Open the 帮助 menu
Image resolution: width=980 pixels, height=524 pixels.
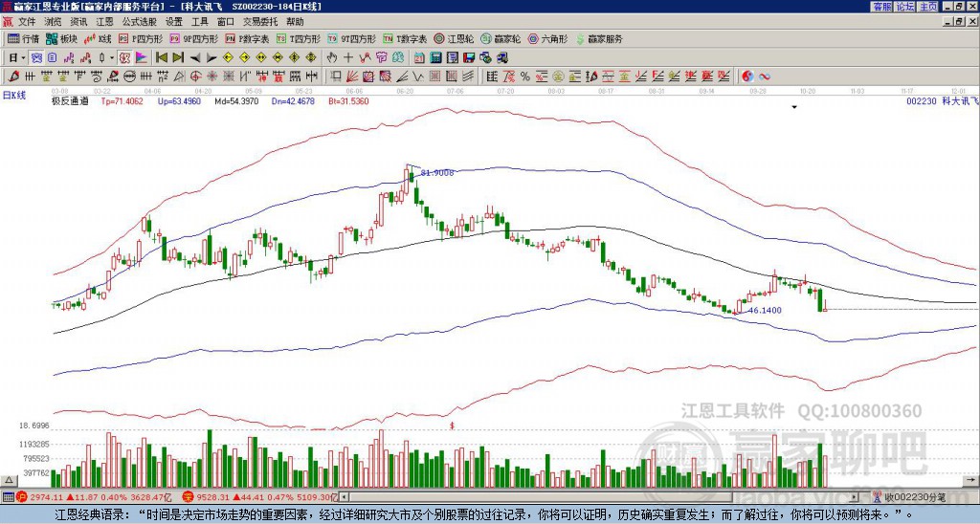[295, 21]
